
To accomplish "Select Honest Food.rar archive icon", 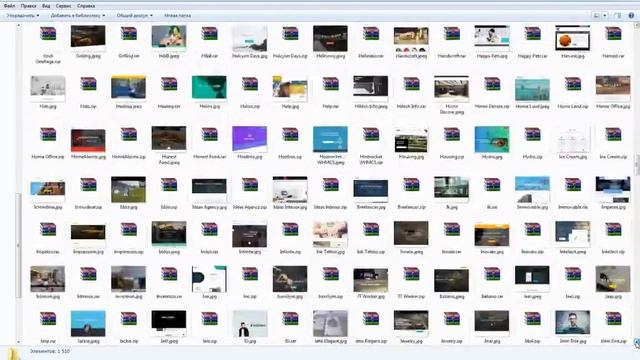I will coord(209,135).
